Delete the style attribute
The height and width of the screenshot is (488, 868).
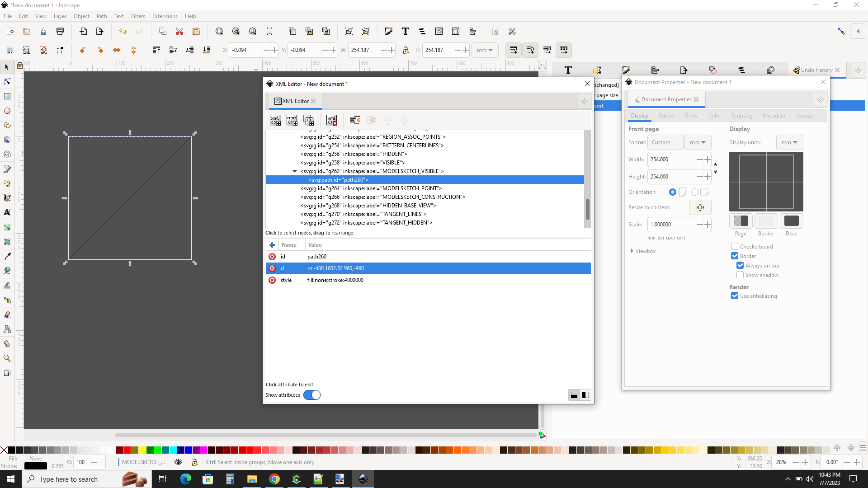click(x=272, y=280)
